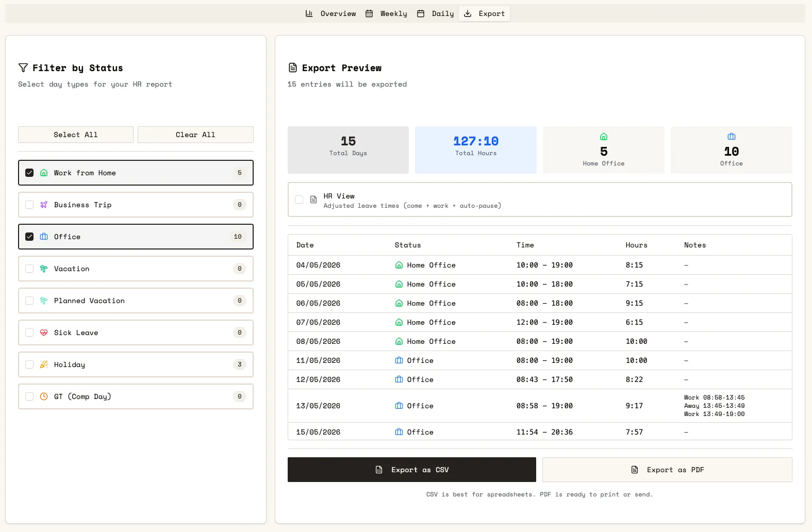Click the briefcase icon in Office stat card

pos(732,137)
